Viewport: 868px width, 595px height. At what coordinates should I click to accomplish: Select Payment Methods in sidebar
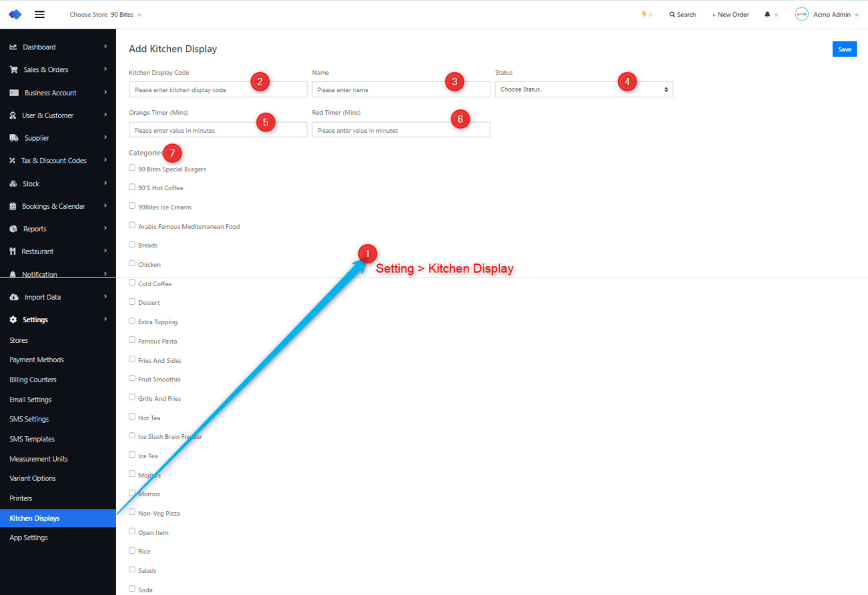click(x=37, y=360)
